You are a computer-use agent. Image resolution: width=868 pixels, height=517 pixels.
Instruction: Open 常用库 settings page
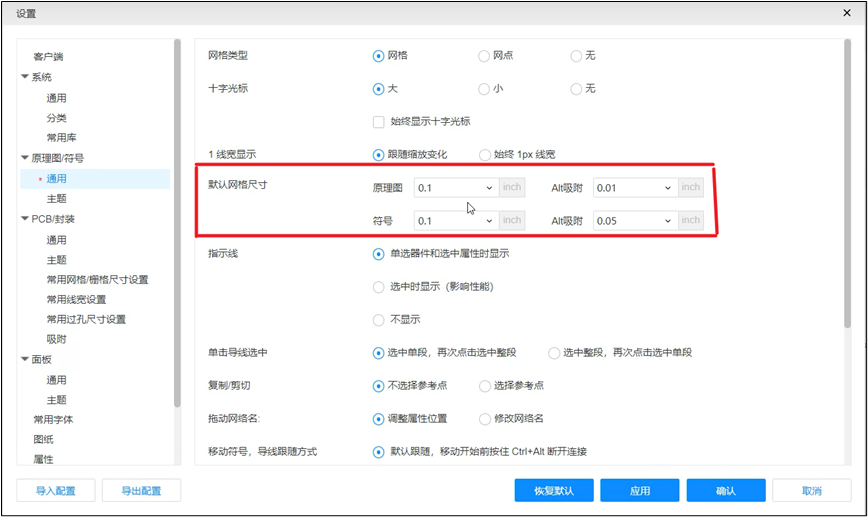pos(61,138)
